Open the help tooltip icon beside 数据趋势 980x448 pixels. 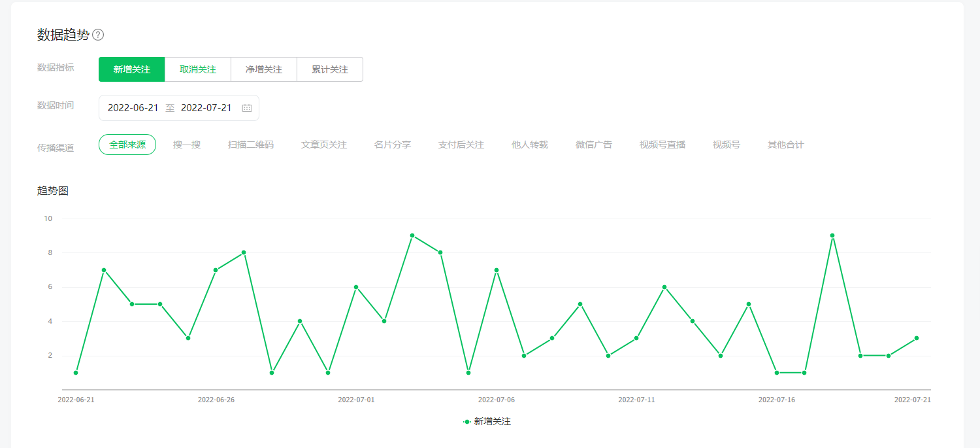(x=98, y=35)
